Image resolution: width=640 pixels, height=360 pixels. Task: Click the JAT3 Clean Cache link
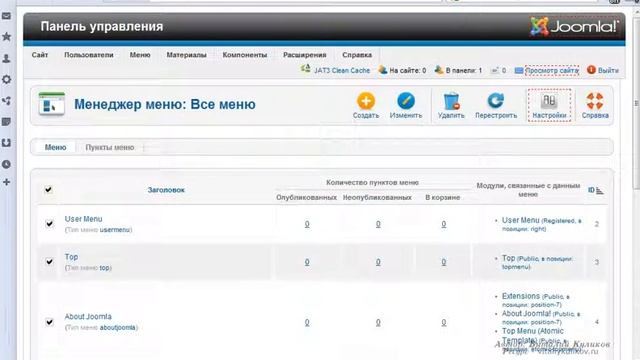pyautogui.click(x=342, y=70)
